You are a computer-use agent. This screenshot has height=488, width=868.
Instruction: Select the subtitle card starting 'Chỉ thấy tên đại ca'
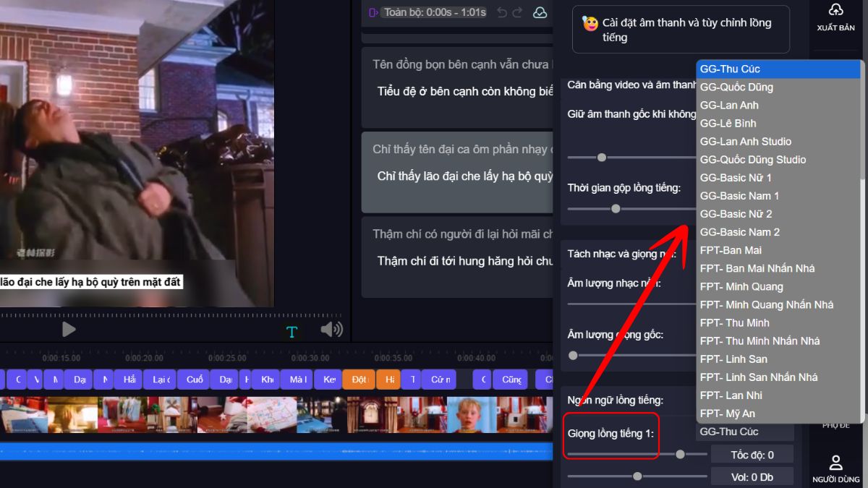pos(459,171)
